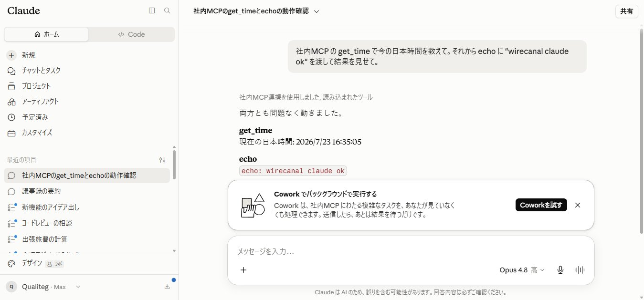Open the Opus 4.8 model selector
Viewport: 644px width, 300px height.
[x=522, y=270]
